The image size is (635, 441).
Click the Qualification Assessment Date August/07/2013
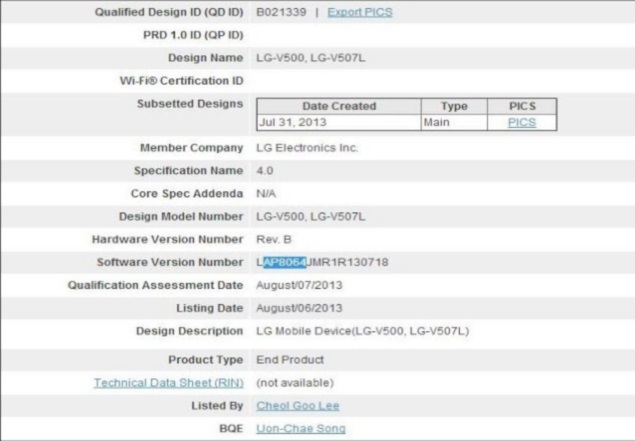tap(299, 285)
